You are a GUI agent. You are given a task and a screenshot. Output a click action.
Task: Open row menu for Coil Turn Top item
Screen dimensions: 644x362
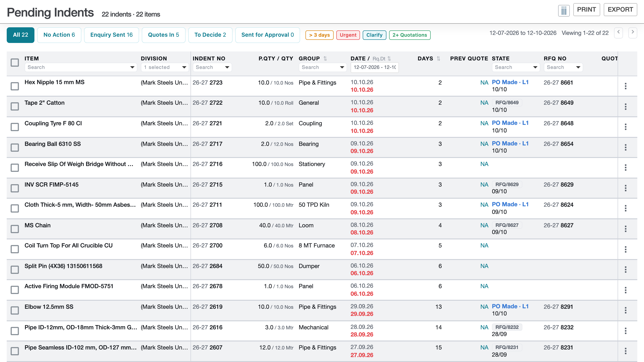[x=625, y=249]
